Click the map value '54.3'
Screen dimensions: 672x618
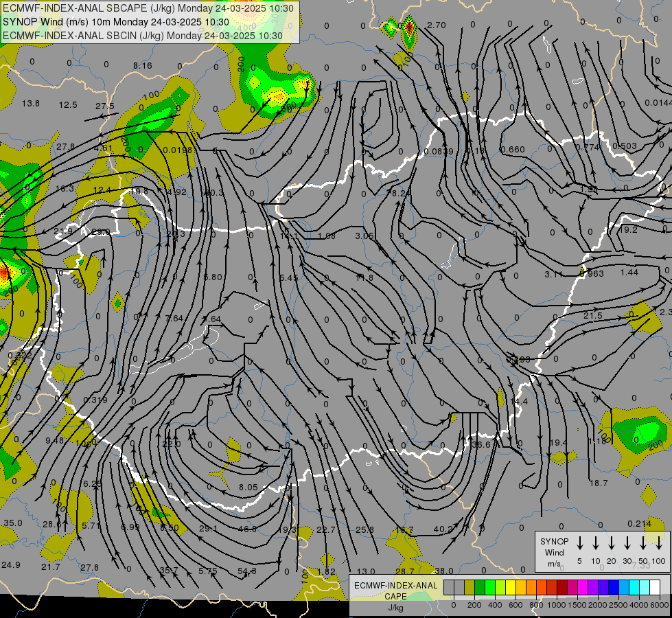click(247, 571)
